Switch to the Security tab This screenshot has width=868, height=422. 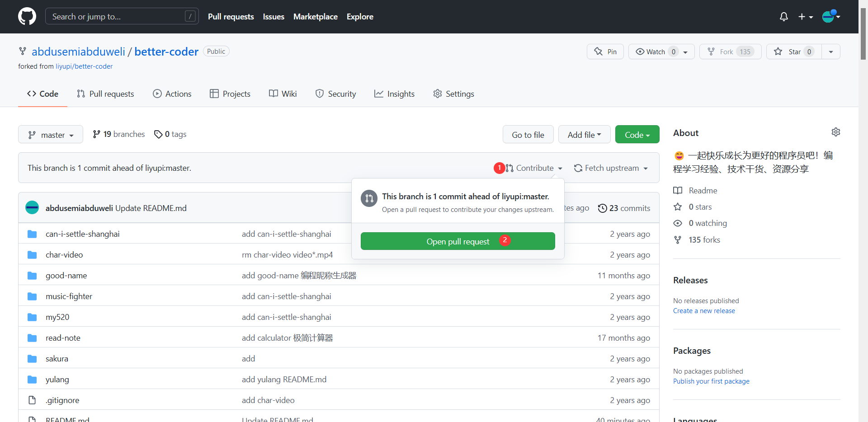(x=336, y=94)
